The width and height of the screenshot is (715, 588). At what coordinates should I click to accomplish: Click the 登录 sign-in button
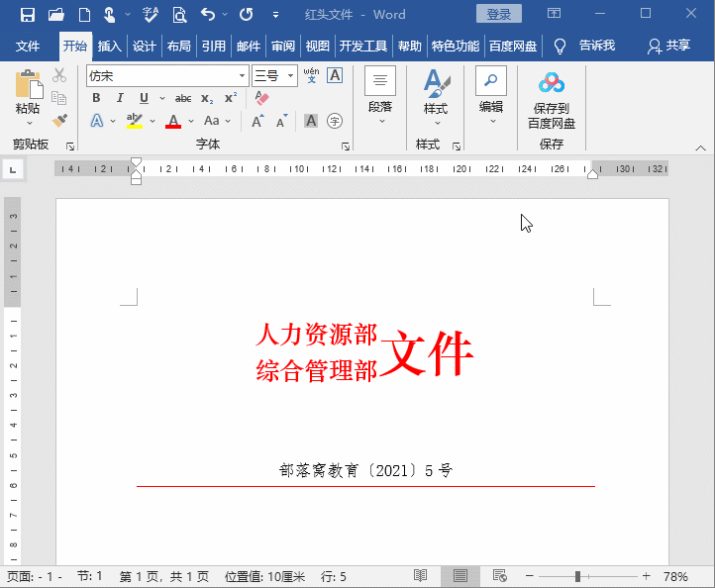[499, 14]
